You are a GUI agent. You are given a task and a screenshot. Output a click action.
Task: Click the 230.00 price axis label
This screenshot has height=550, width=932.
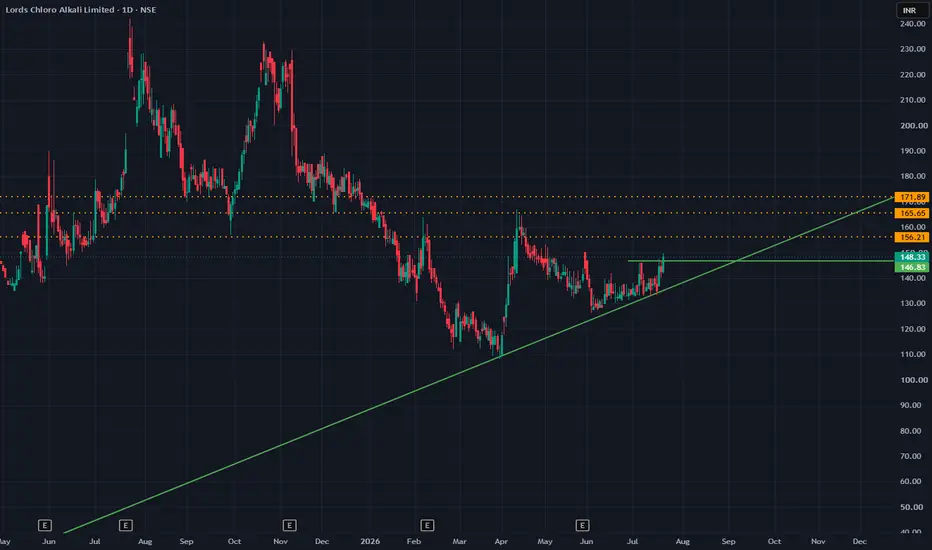point(913,49)
